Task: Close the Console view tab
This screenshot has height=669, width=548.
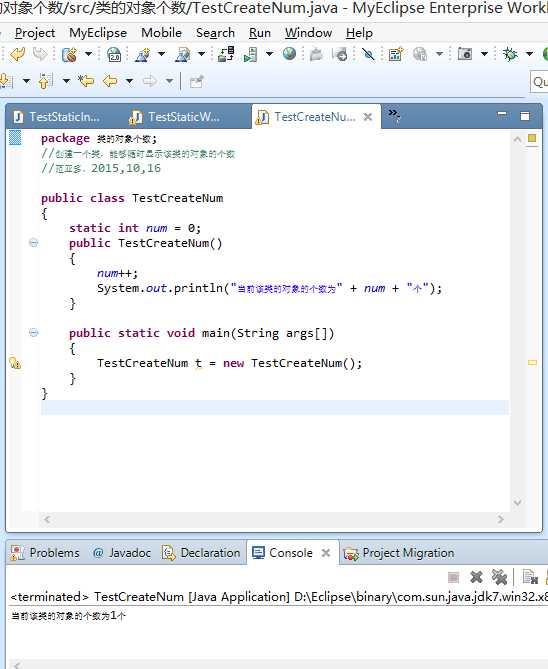Action: [x=326, y=553]
